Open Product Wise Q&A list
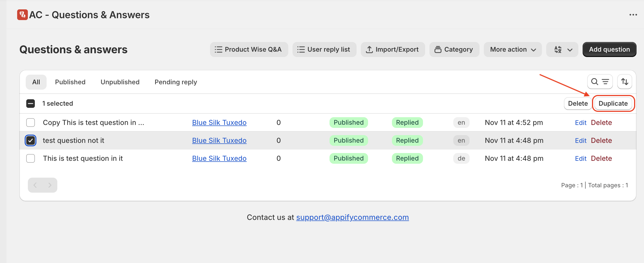This screenshot has width=644, height=263. click(x=249, y=49)
